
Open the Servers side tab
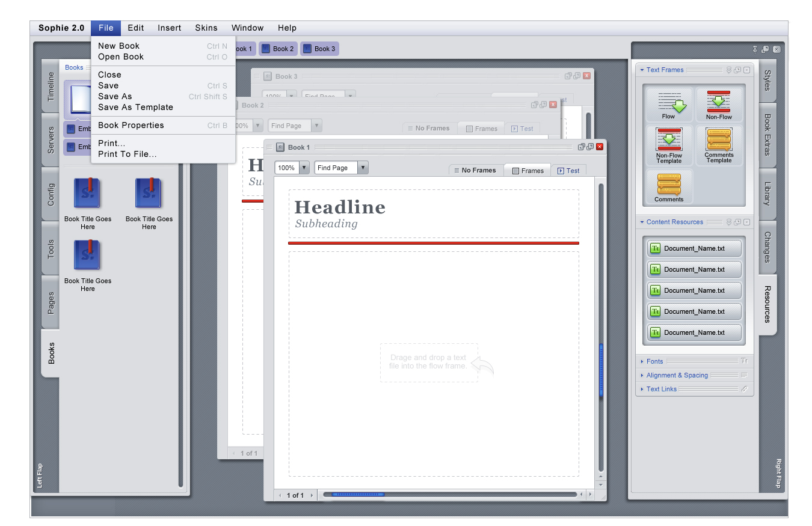[51, 139]
